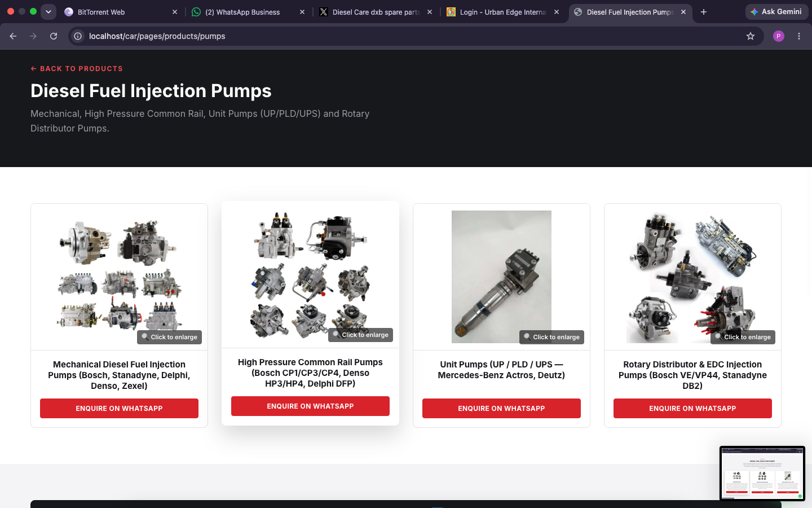Enlarge the Unit Pumps image
The image size is (812, 508).
point(501,277)
